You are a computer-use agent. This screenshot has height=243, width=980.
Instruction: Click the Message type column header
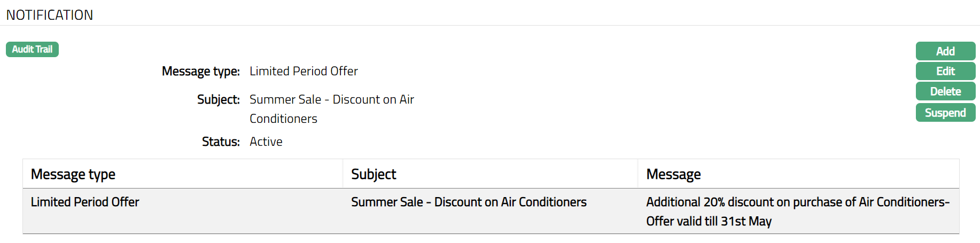73,175
